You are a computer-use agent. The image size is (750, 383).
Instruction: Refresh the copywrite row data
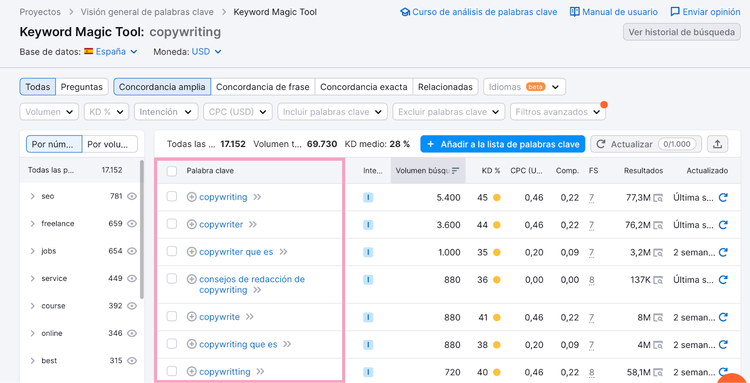[723, 317]
